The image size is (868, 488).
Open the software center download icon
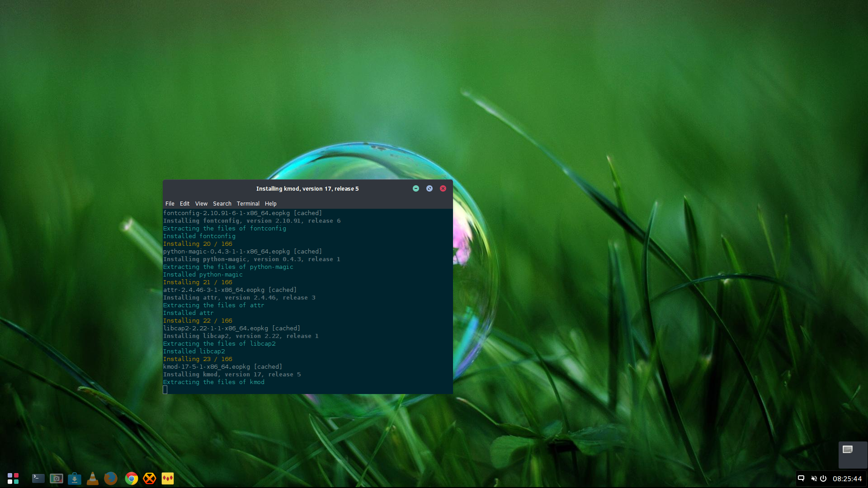click(x=75, y=479)
